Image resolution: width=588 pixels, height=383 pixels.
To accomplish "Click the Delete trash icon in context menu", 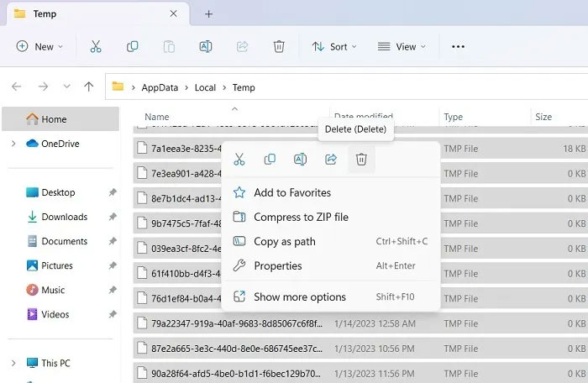I will click(361, 159).
